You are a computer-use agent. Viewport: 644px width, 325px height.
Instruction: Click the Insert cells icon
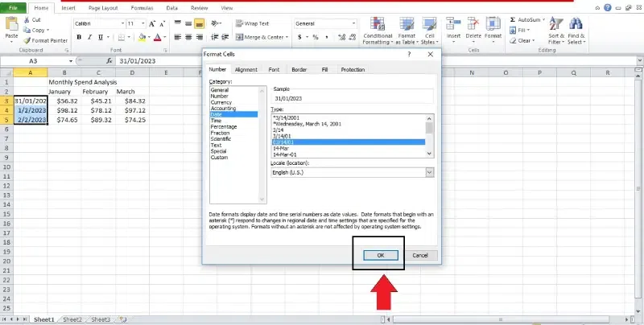(x=453, y=25)
